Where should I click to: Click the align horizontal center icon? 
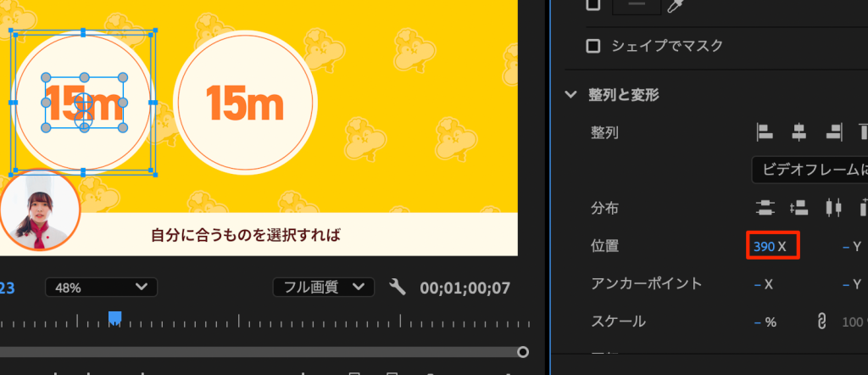[x=798, y=132]
